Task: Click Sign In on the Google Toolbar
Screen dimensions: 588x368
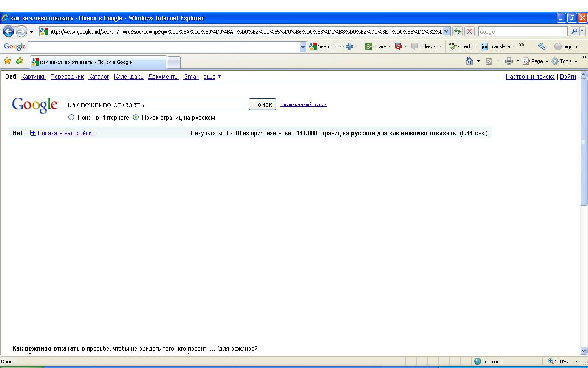Action: 567,46
